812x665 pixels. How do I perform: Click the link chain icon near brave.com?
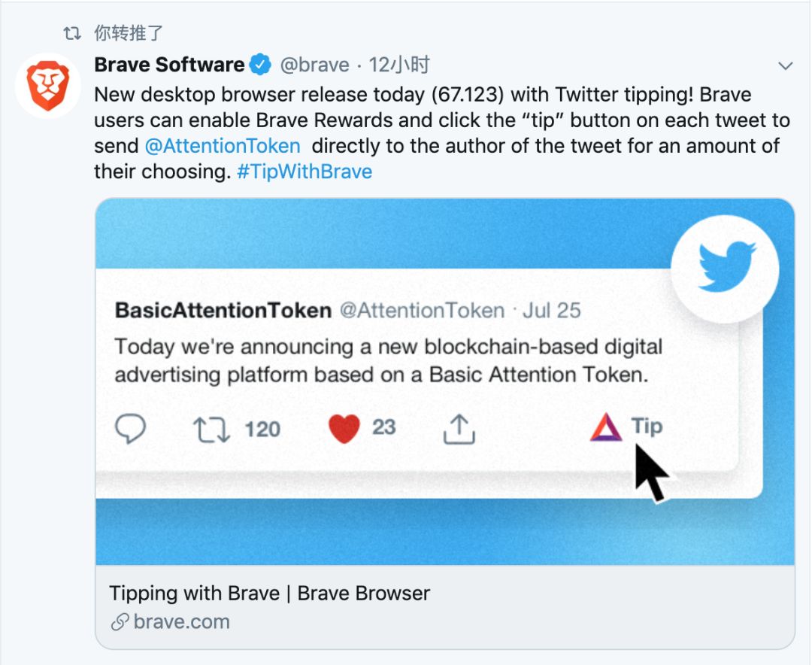(120, 621)
